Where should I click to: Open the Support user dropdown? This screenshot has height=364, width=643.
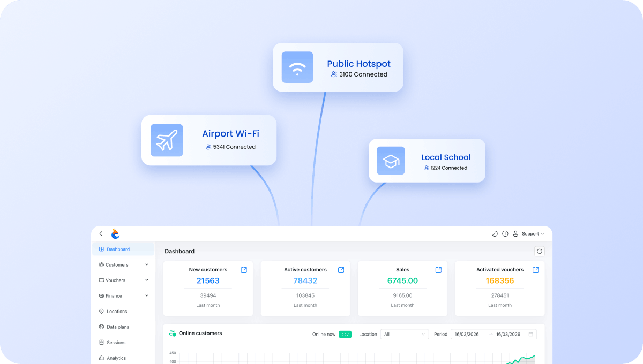(528, 234)
